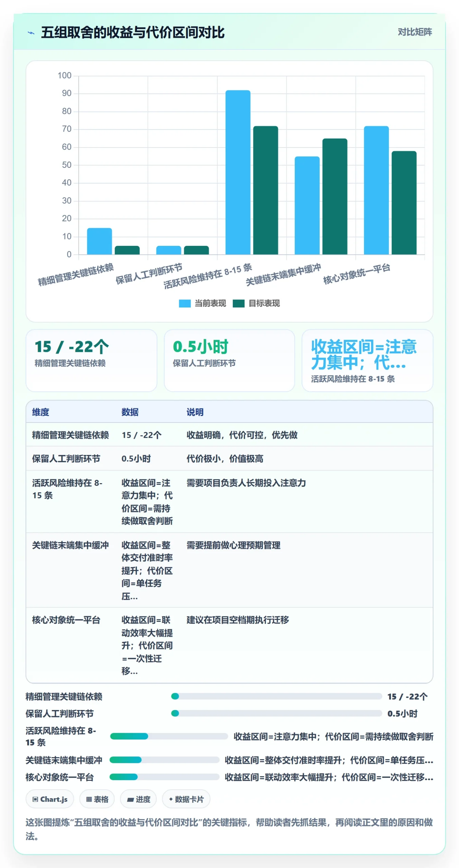
Task: Select table cell 建议在项目空档期执行迁移
Action: pos(237,619)
